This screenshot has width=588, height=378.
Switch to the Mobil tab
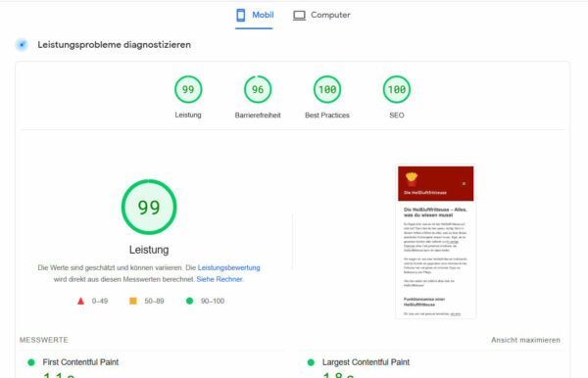254,16
